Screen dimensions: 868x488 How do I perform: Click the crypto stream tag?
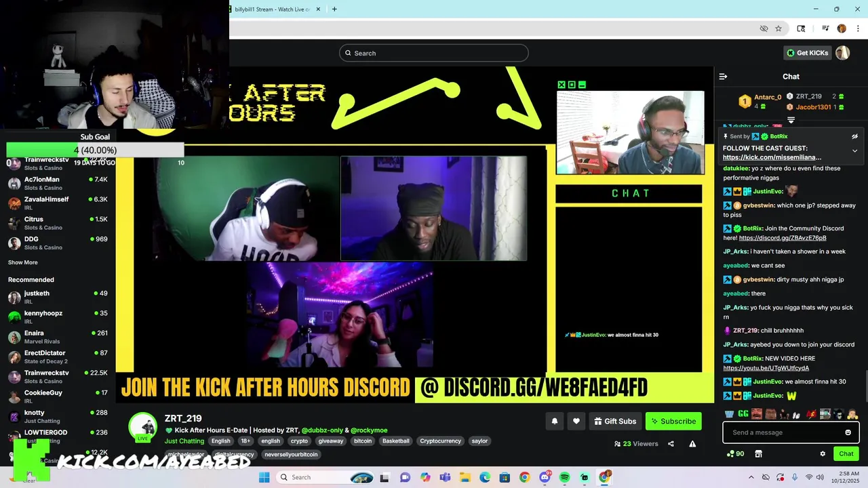(x=299, y=441)
